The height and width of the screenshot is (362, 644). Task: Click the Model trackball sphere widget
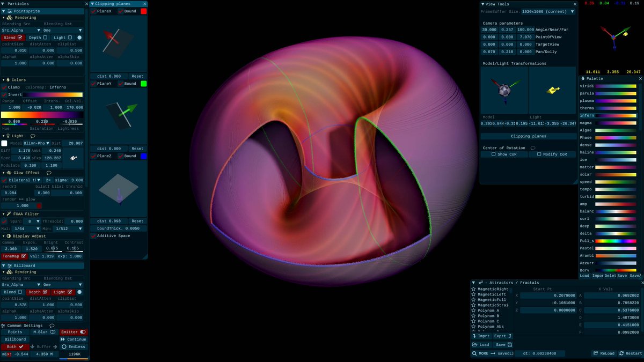(504, 90)
